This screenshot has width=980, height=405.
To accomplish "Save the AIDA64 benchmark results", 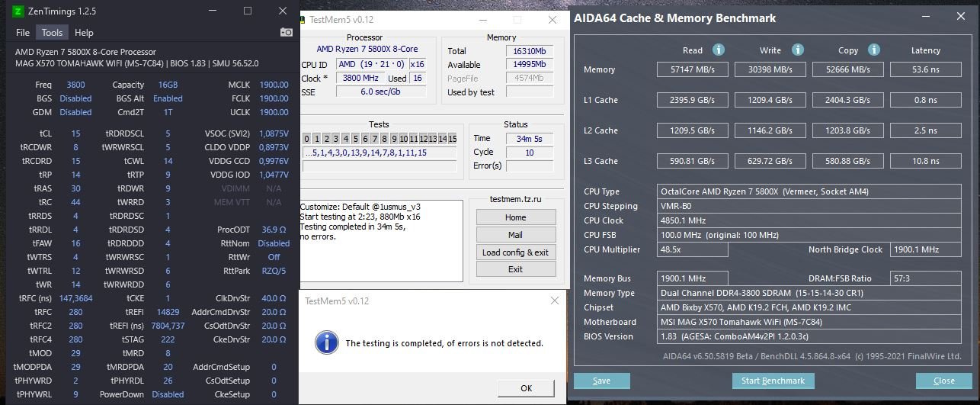I will tap(601, 381).
